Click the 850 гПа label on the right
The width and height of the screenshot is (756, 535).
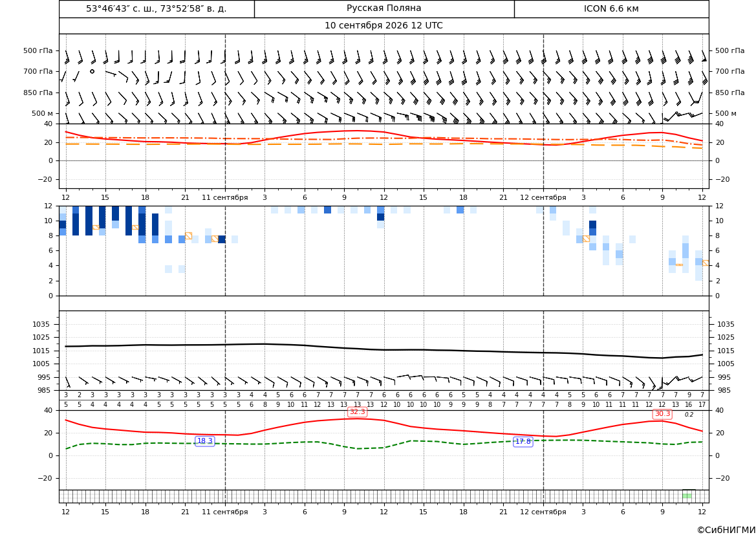coord(729,93)
